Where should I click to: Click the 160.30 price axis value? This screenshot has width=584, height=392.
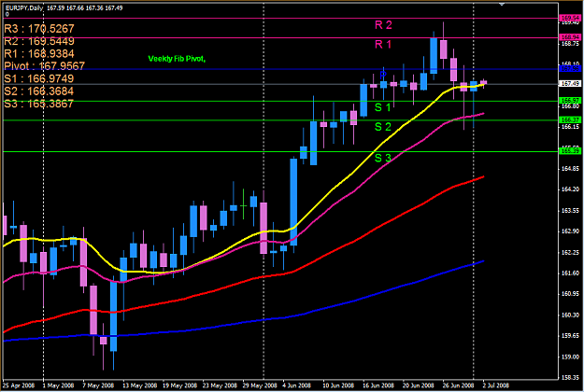570,315
